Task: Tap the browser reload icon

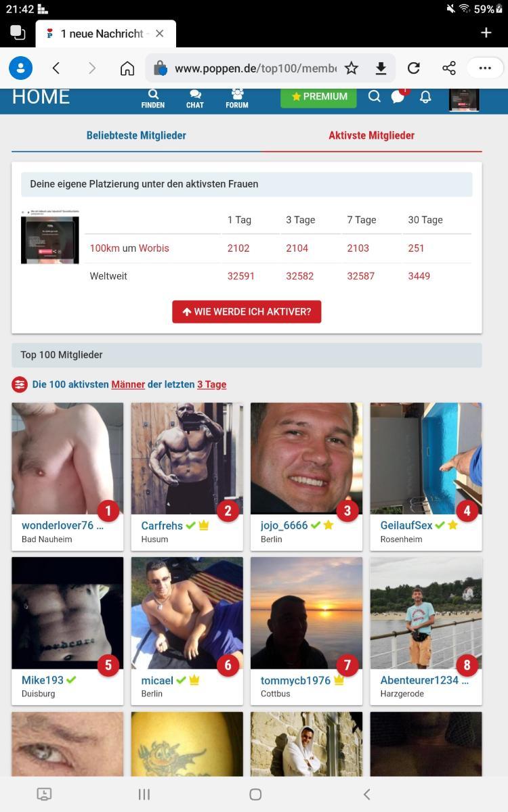Action: coord(413,68)
